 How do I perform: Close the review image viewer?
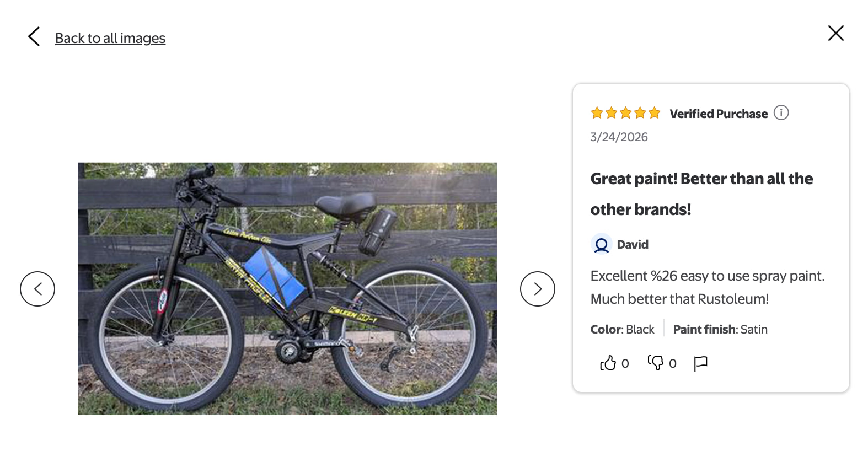click(x=835, y=33)
